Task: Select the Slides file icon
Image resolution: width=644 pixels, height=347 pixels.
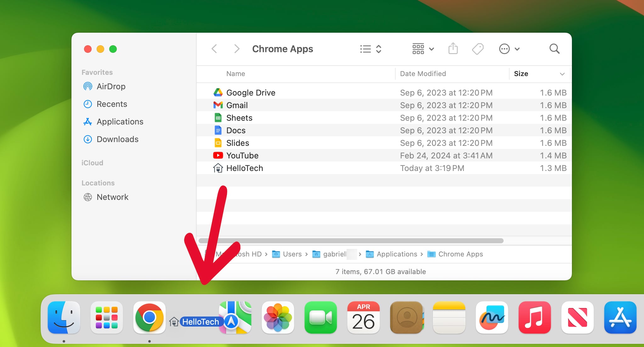Action: [218, 143]
